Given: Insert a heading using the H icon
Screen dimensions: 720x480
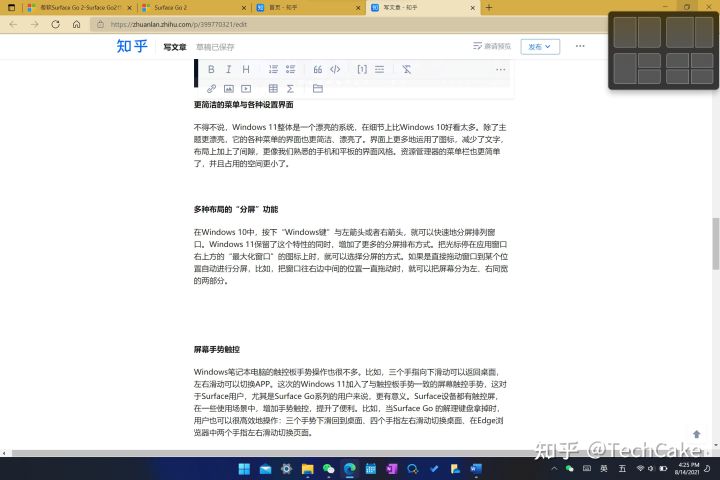Looking at the screenshot, I should coord(246,69).
